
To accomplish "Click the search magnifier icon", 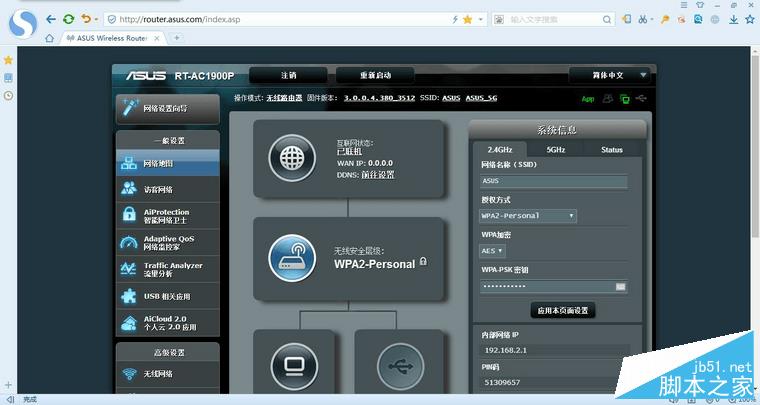I will pyautogui.click(x=607, y=19).
